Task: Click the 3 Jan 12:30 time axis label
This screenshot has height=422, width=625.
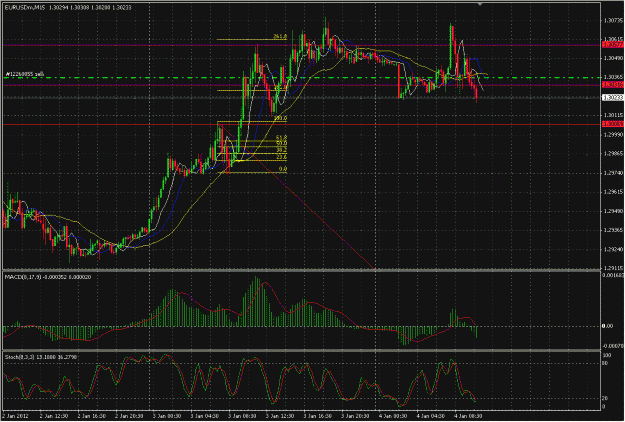Action: pyautogui.click(x=280, y=416)
